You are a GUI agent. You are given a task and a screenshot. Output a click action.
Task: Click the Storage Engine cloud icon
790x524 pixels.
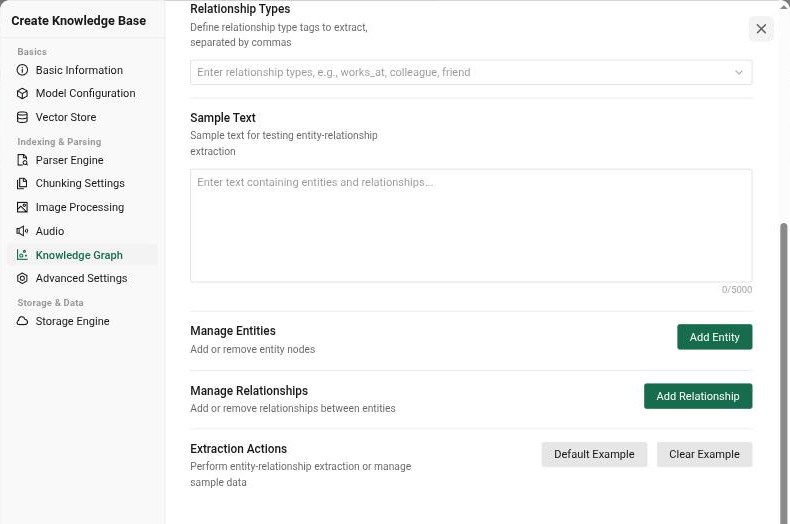coord(22,321)
